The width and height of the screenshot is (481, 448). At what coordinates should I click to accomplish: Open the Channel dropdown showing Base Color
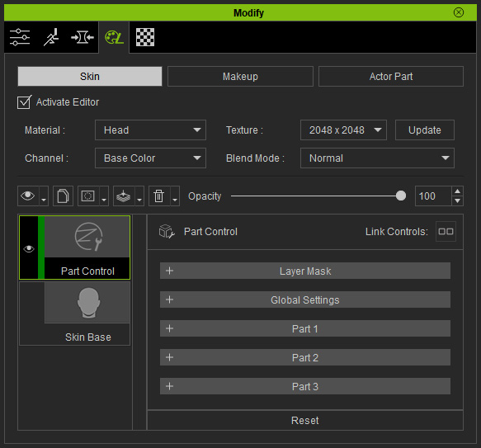[150, 158]
